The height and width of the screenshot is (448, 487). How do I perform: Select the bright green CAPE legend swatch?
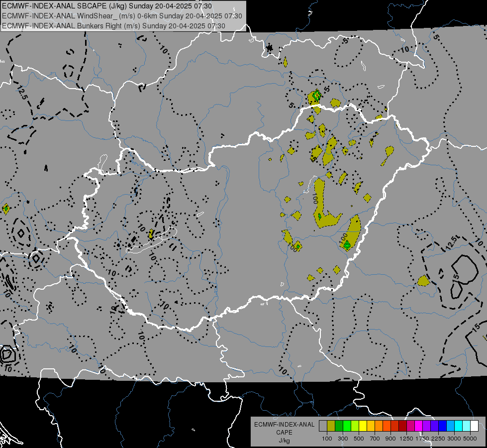point(347,426)
